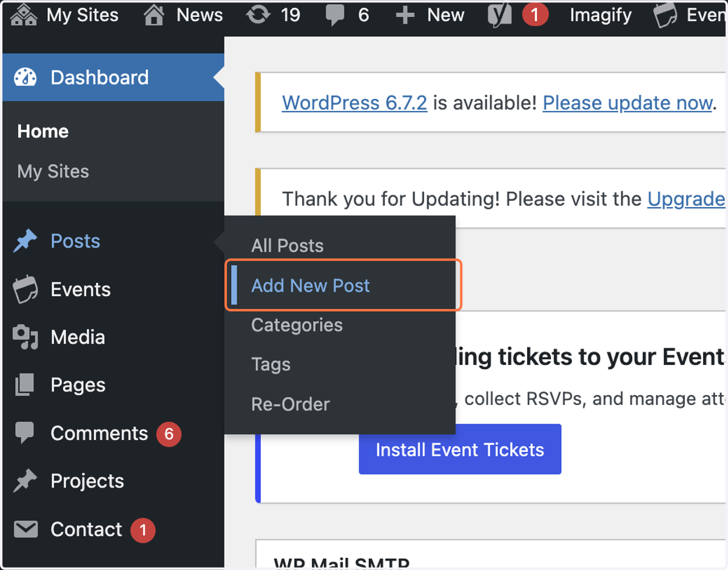Click the red Contact count badge 1
Screen dimensions: 728x570
(143, 530)
